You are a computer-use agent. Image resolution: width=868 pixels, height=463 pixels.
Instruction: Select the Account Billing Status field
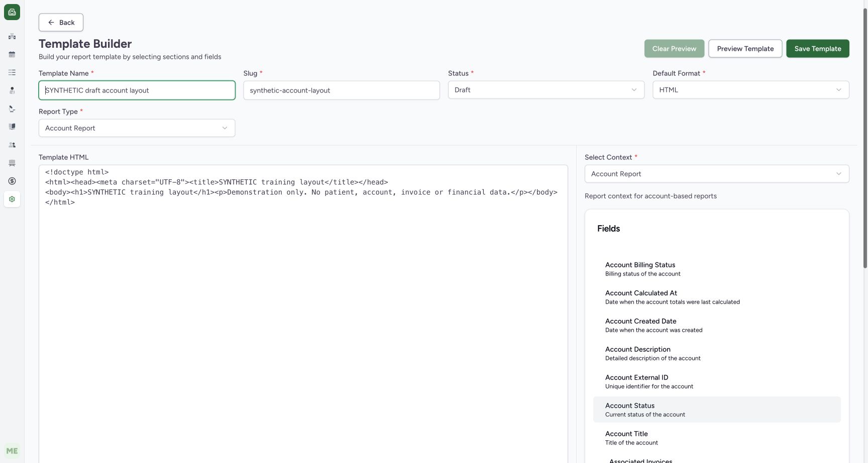(717, 269)
